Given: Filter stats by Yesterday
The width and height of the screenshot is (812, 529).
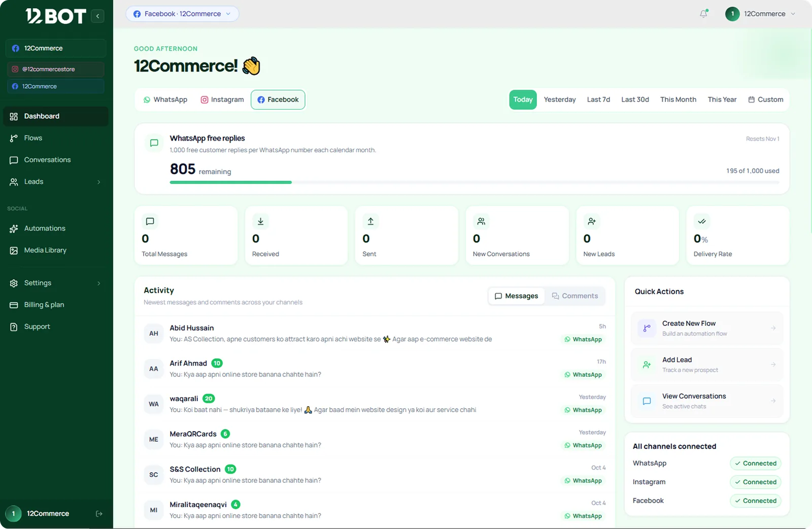Looking at the screenshot, I should coord(560,100).
